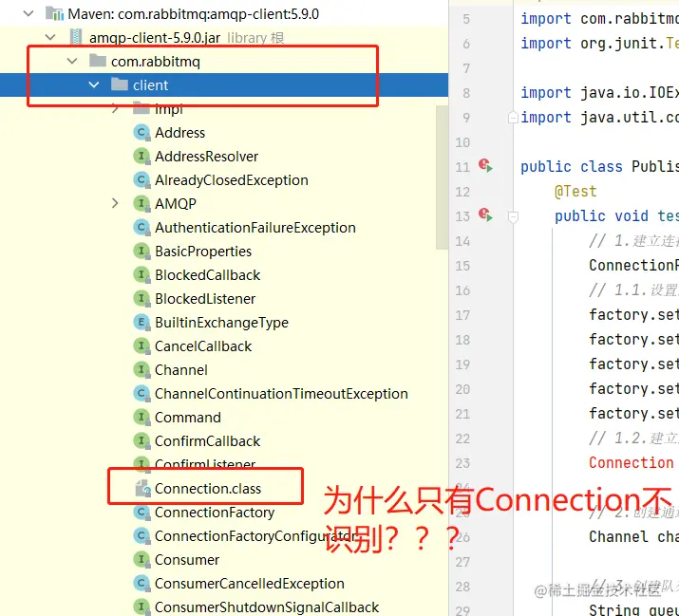Select ConsumerShutdownSignalCallback tree entry
679x616 pixels.
click(267, 607)
